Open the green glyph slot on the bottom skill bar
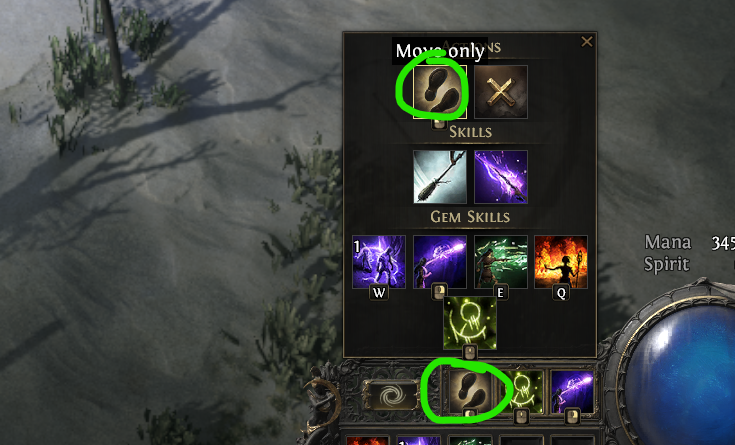Image resolution: width=735 pixels, height=445 pixels. pyautogui.click(x=521, y=392)
